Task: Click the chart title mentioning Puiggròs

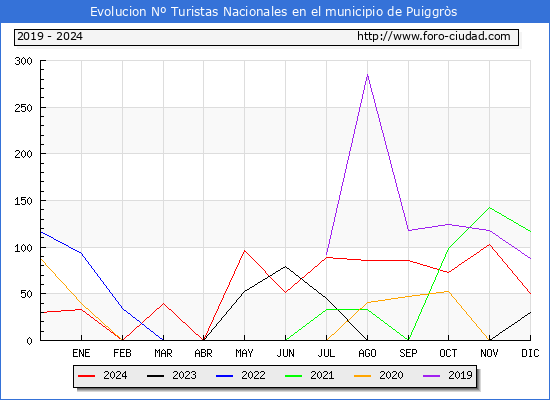Action: (274, 12)
